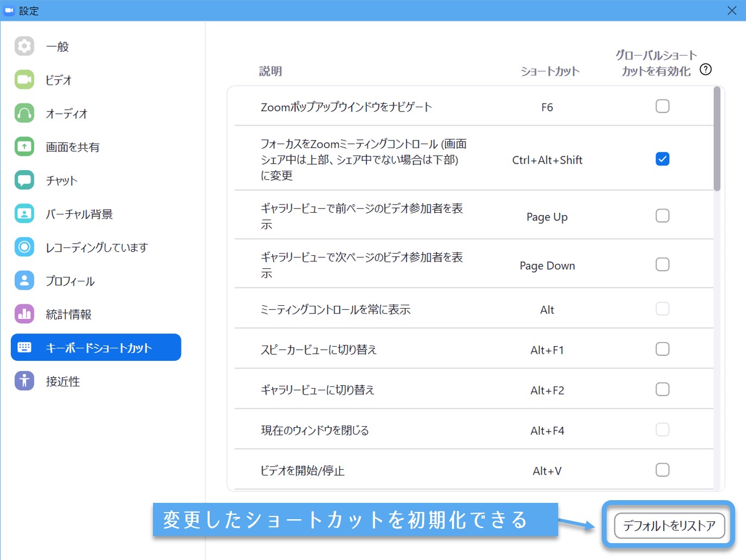Switch to ビデオ settings
The height and width of the screenshot is (560, 746).
[96, 79]
